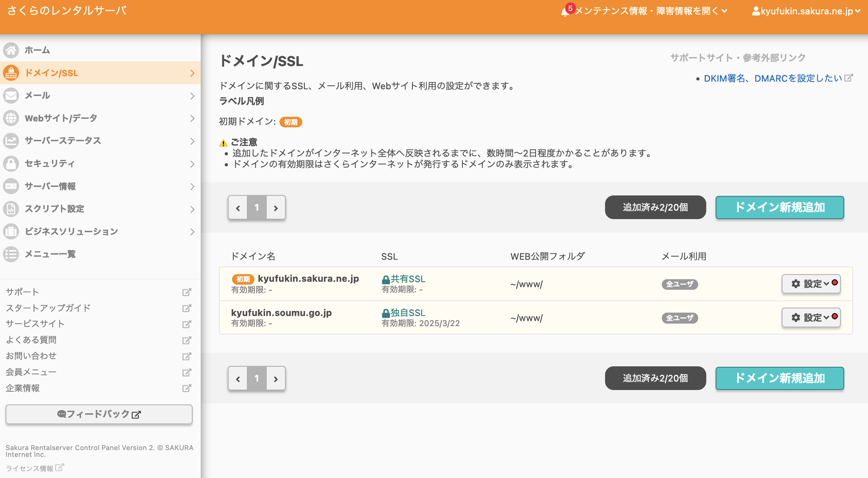Click the Webサイト/データ globe icon

point(11,118)
